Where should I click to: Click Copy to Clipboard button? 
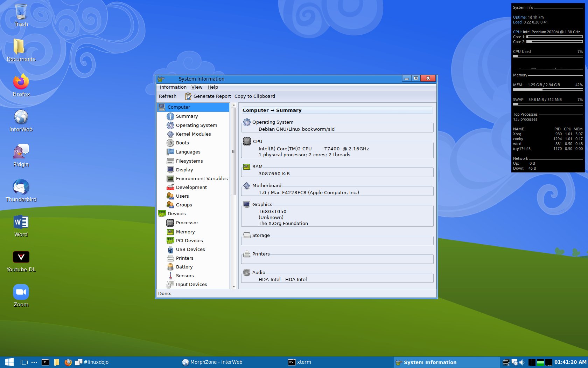255,96
